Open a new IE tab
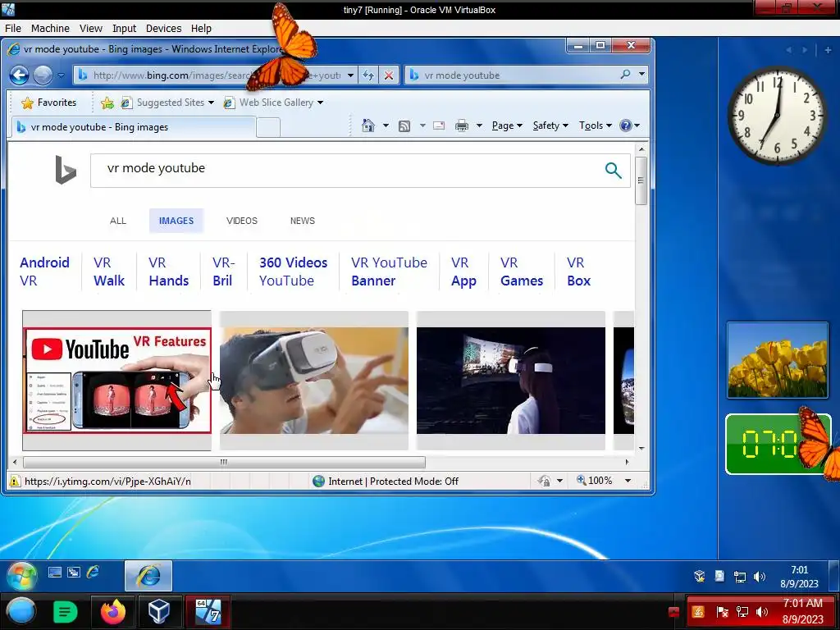The width and height of the screenshot is (840, 630). tap(268, 127)
